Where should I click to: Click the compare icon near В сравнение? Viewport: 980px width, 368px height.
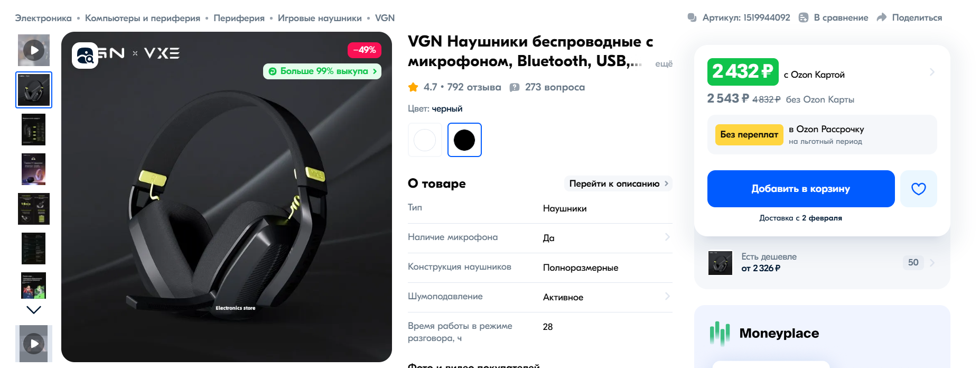[x=803, y=17]
